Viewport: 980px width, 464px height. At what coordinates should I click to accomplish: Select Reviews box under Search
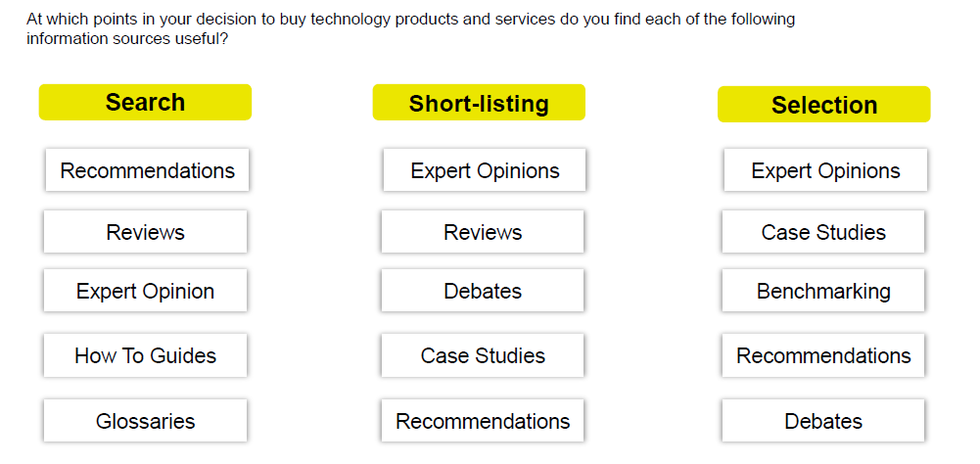pyautogui.click(x=145, y=232)
